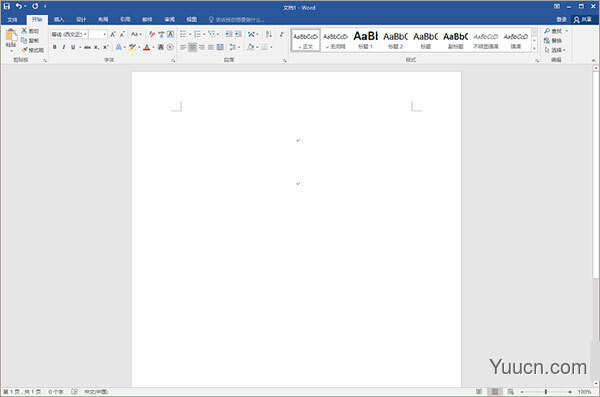Click the enclosed characters circle icon
Viewport: 600px width, 397px height.
click(x=170, y=47)
